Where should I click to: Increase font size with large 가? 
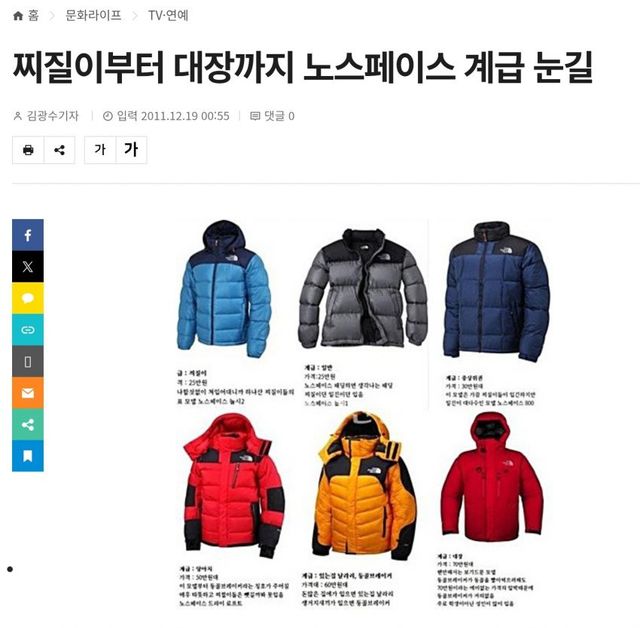[x=131, y=150]
